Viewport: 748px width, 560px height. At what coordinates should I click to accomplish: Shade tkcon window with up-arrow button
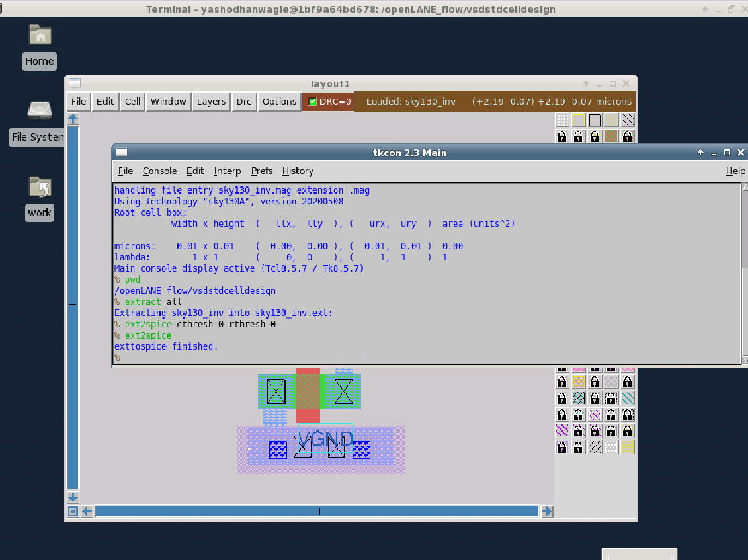[x=700, y=152]
